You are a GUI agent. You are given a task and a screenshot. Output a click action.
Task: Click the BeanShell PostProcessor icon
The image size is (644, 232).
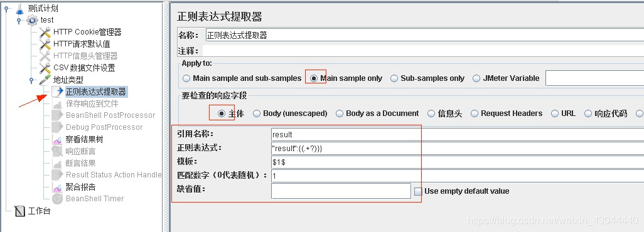coord(58,116)
